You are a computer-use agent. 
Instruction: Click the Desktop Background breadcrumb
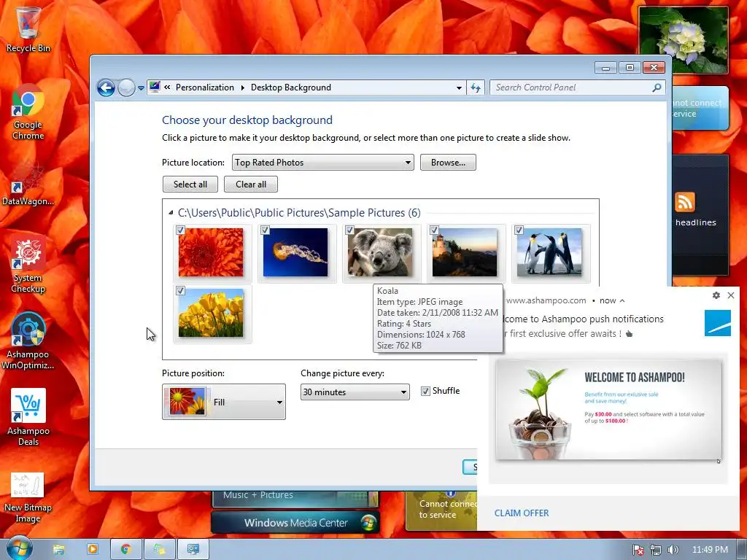point(291,87)
